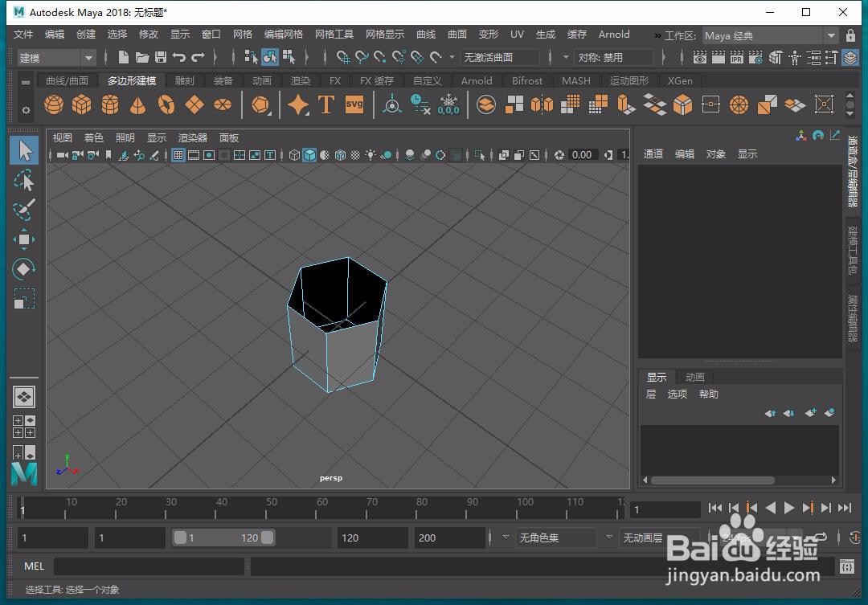Viewport: 868px width, 605px height.
Task: Toggle textured display in viewport toolbar
Action: tap(355, 155)
